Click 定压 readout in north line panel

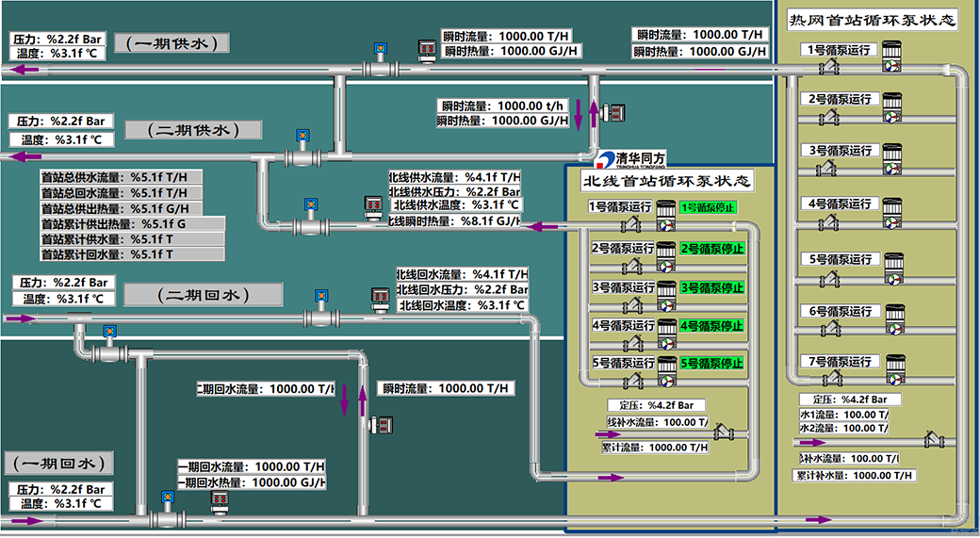click(656, 405)
